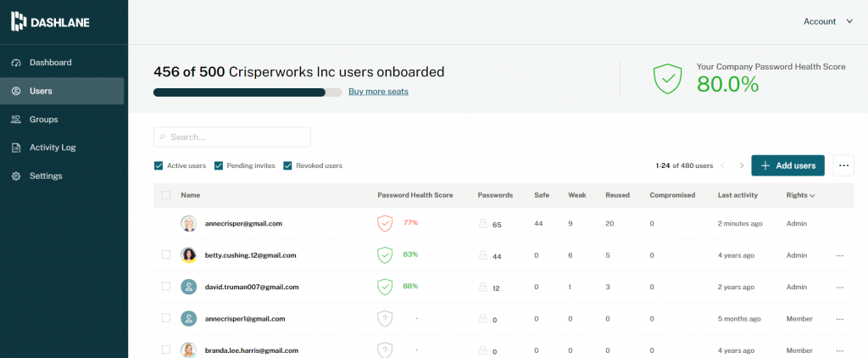Select branda.lee.harris@gmail.com row checkbox
Image resolution: width=868 pixels, height=358 pixels.
point(166,350)
